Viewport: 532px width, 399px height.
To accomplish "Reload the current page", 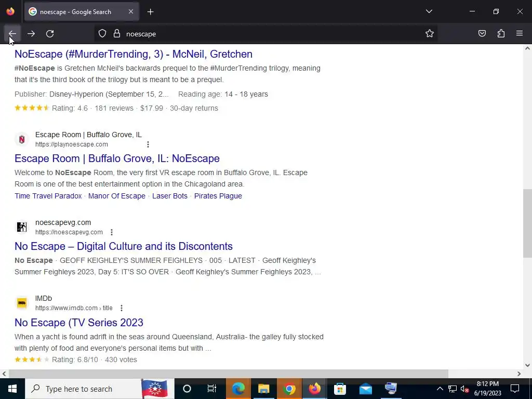I will [50, 34].
